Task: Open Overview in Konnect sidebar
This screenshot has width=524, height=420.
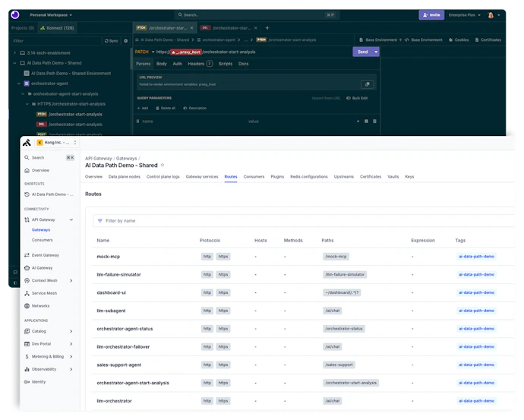Action: pyautogui.click(x=37, y=170)
